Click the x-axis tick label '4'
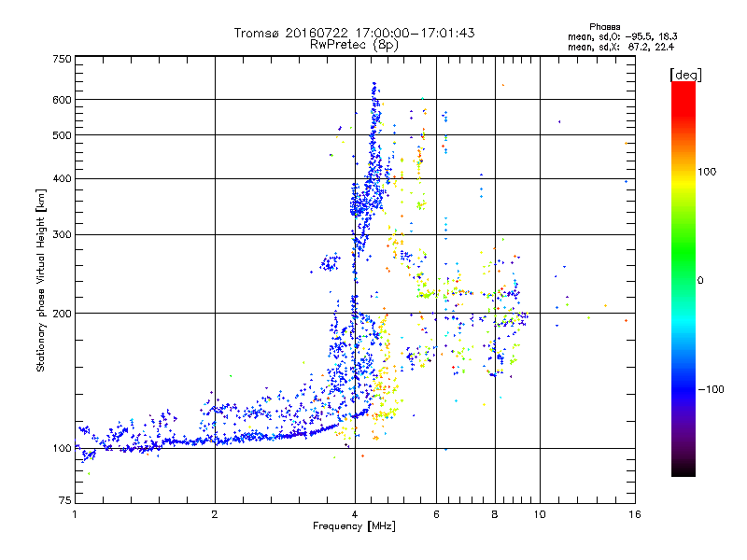747x560 pixels. point(355,514)
